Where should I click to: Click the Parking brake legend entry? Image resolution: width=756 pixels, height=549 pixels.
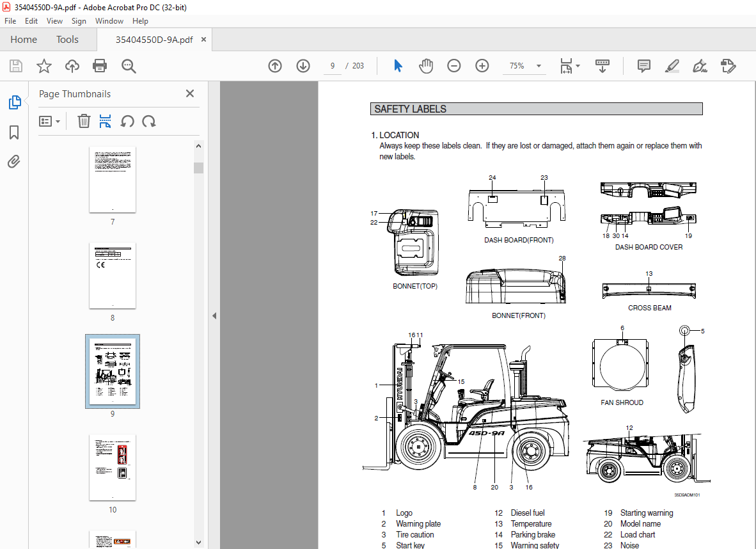(x=533, y=534)
